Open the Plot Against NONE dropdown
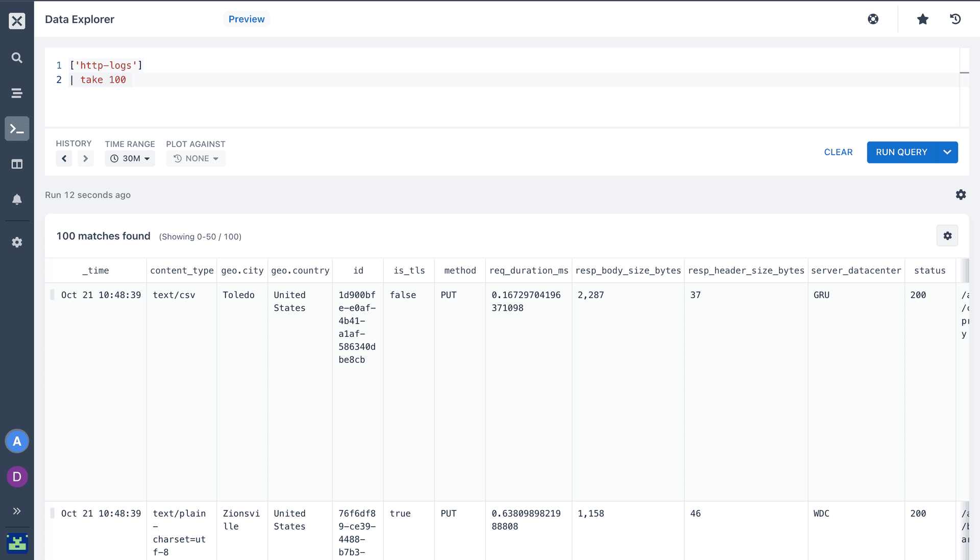This screenshot has width=980, height=560. 195,158
